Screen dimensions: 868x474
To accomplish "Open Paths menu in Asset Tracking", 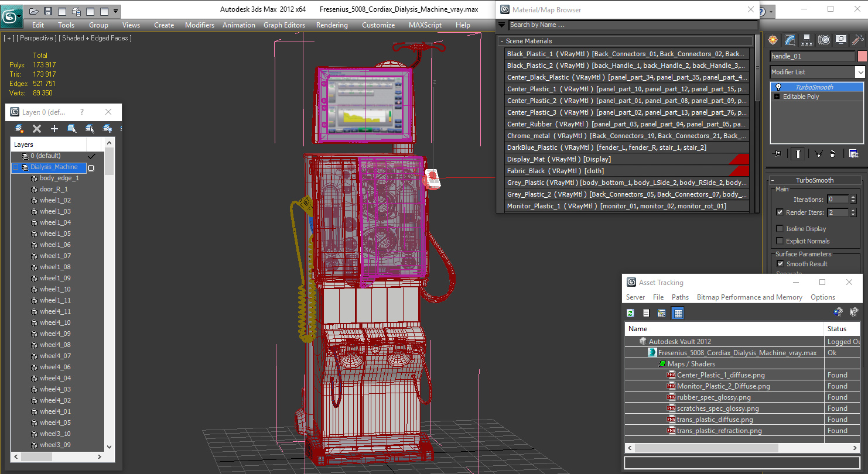I will click(680, 297).
